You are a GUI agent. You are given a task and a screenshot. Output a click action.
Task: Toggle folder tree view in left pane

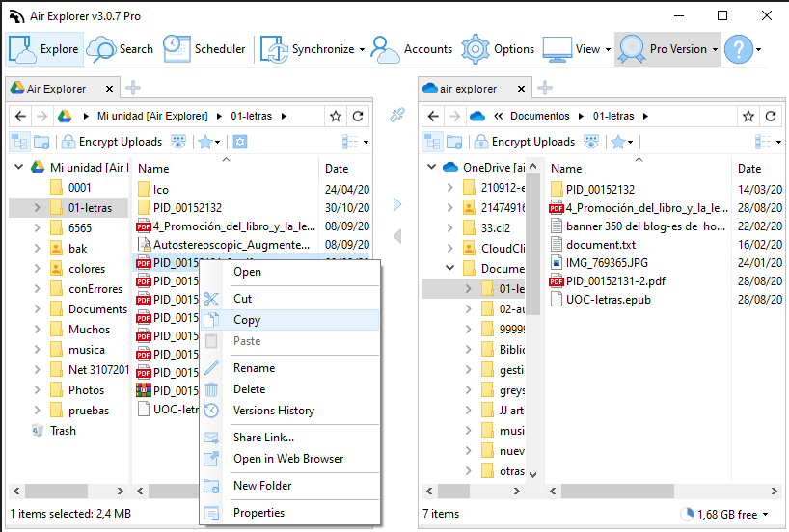(19, 143)
